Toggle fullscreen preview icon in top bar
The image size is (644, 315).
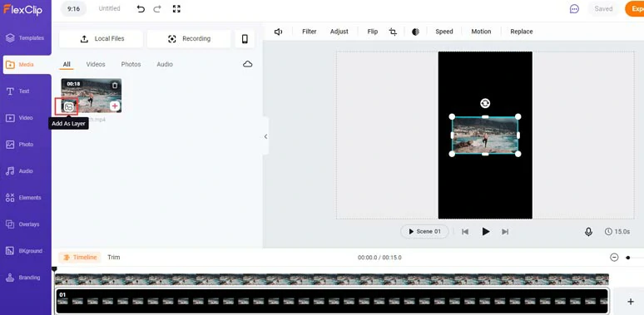(x=176, y=8)
